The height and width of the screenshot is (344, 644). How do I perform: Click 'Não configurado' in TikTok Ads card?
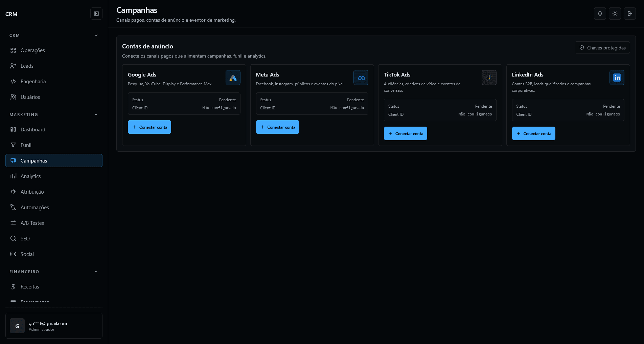(x=475, y=114)
